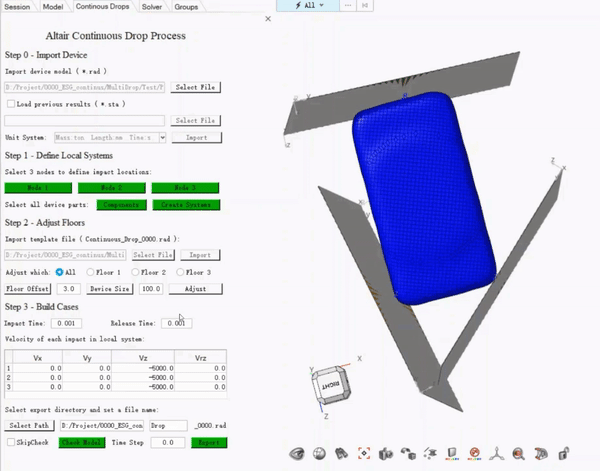Click the camera cube capture icon
The width and height of the screenshot is (600, 471).
(386, 454)
